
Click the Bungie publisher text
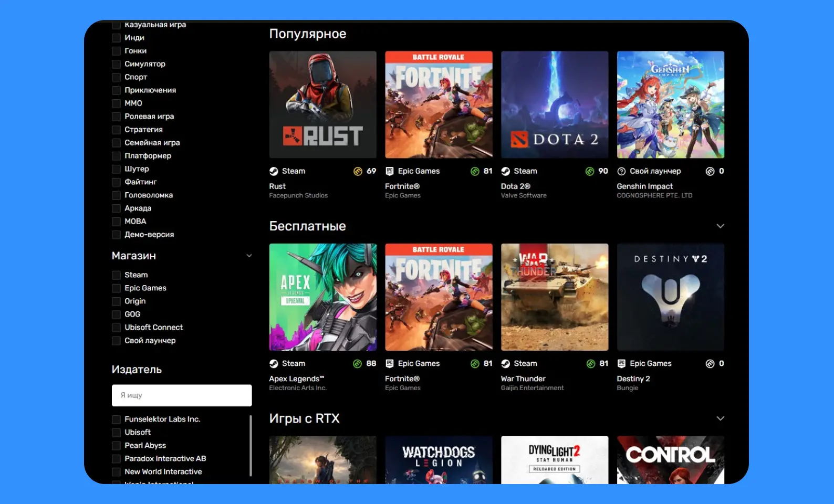[x=628, y=388]
